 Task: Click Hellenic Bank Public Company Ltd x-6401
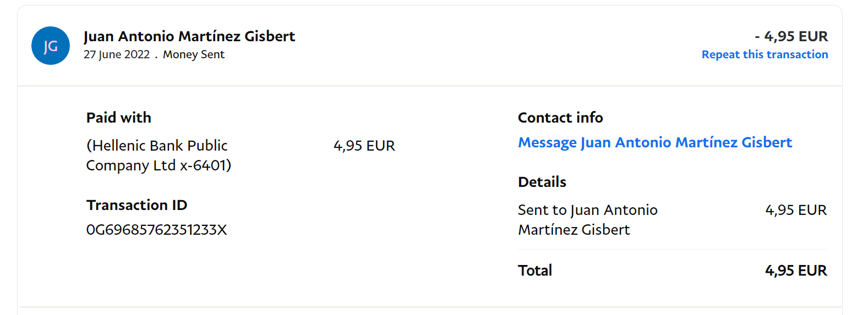pos(159,156)
